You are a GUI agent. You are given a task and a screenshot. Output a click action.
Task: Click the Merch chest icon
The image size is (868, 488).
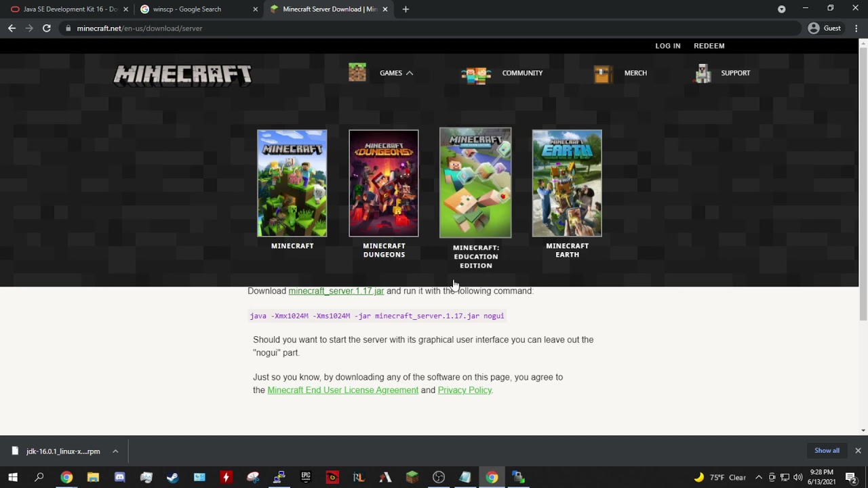point(603,74)
